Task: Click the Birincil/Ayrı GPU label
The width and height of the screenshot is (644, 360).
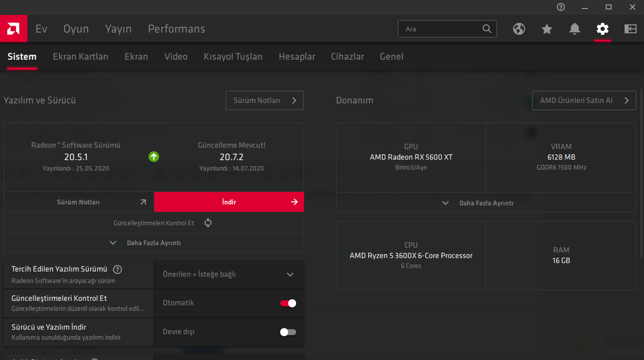Action: click(411, 168)
